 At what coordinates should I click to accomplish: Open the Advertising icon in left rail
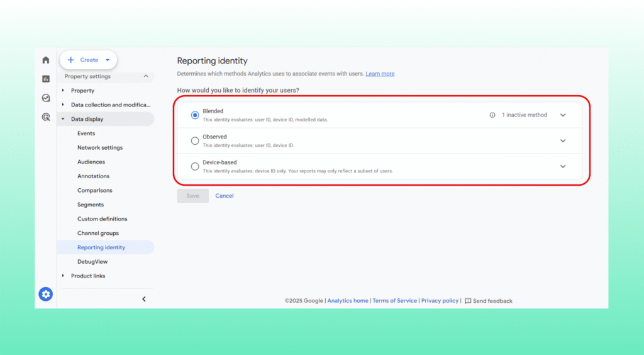coord(46,116)
